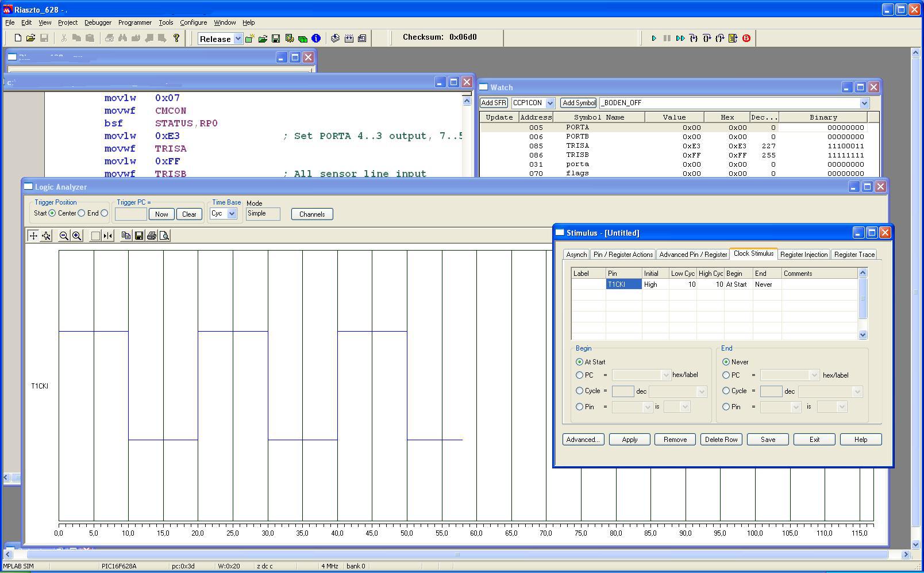Viewport: 924px width, 573px height.
Task: Click the Begin Cycle dec input field
Action: [x=623, y=391]
